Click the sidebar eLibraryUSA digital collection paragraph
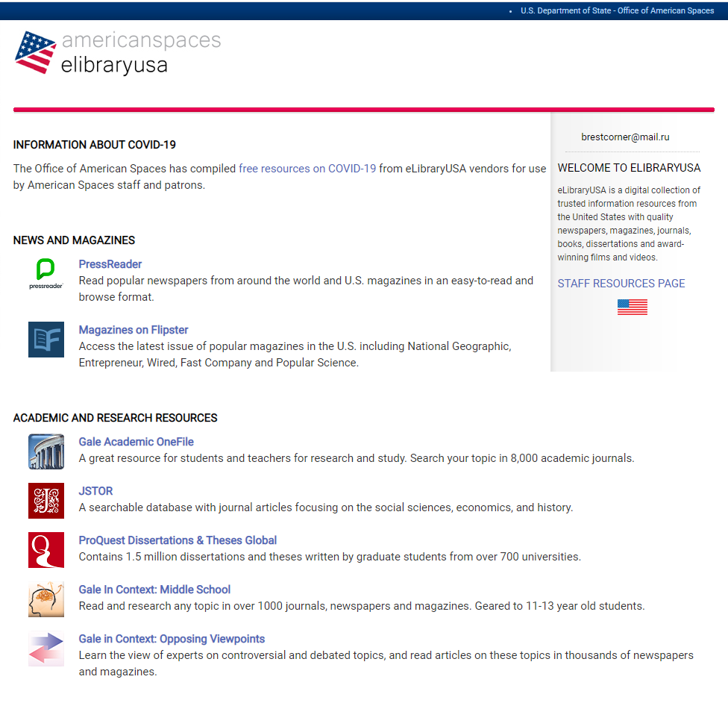The width and height of the screenshot is (728, 706). [x=629, y=223]
